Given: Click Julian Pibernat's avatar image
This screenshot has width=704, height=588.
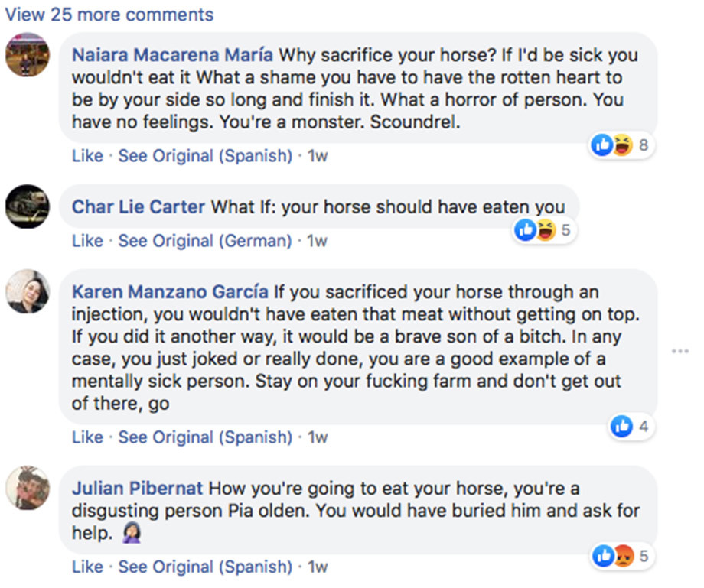Looking at the screenshot, I should pyautogui.click(x=28, y=488).
